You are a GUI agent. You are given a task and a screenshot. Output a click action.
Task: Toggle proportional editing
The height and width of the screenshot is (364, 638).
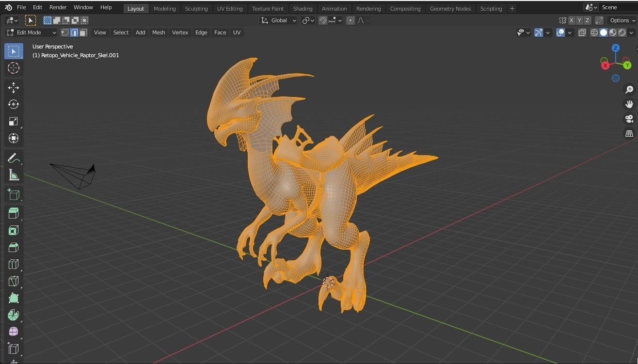pos(350,20)
